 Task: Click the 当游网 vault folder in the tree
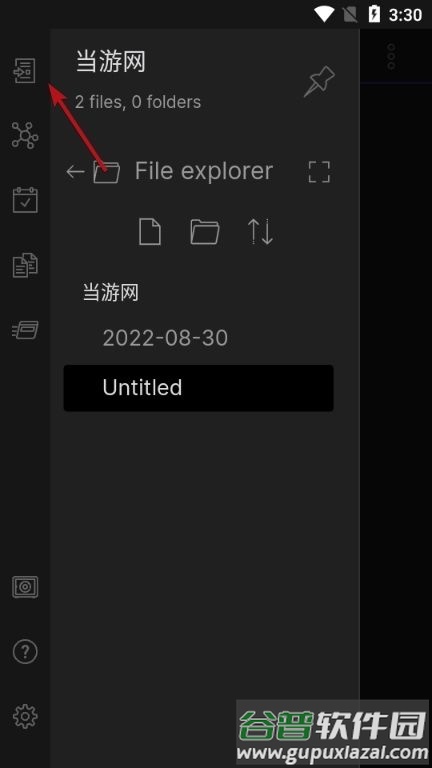point(111,292)
